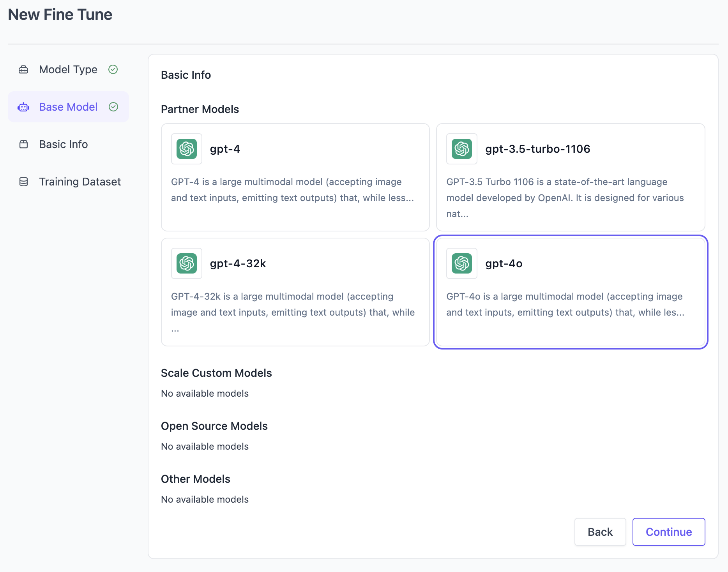Click the OpenAI logo on gpt-3.5-turbo-1106 card

click(462, 149)
